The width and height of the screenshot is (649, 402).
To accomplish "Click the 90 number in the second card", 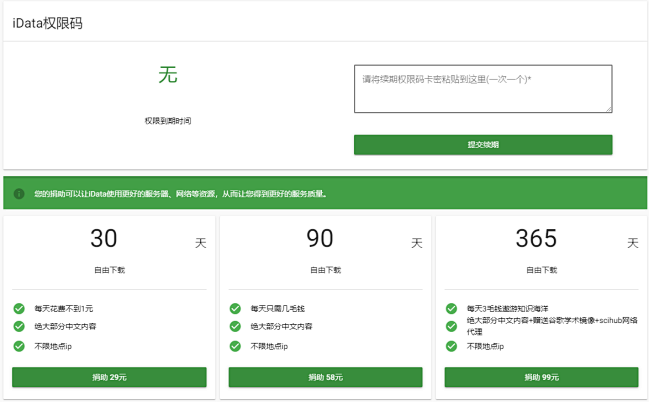I will [320, 238].
